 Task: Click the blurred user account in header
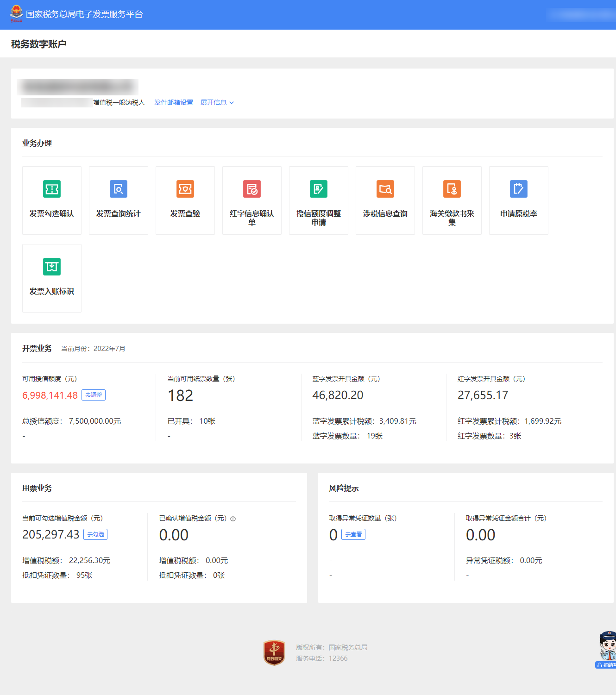(580, 15)
